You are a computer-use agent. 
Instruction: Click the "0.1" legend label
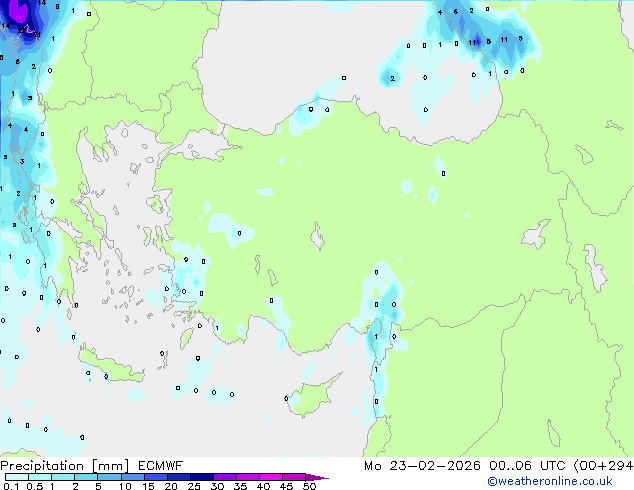click(x=11, y=486)
